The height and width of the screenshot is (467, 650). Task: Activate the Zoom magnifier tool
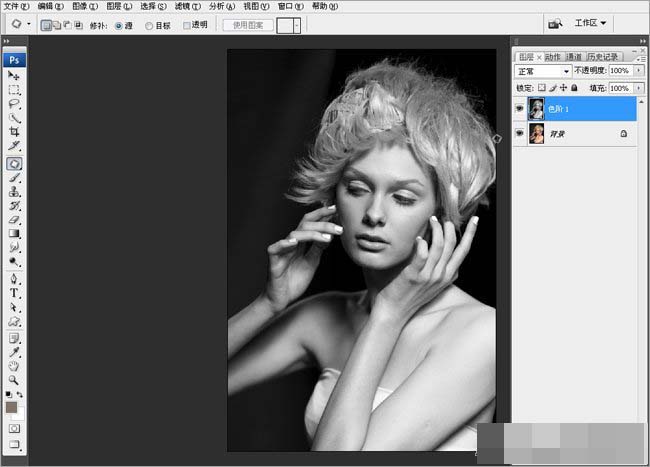pyautogui.click(x=14, y=381)
